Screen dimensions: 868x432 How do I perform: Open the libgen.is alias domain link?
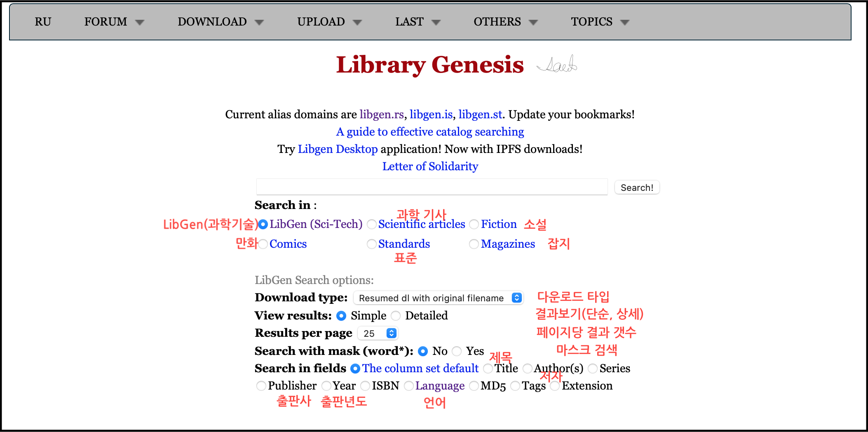point(431,114)
